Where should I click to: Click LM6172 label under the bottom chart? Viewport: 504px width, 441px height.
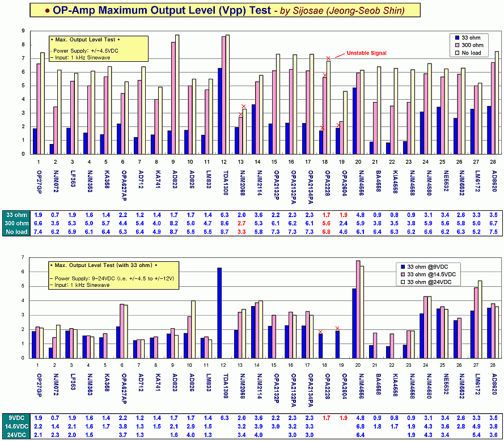[x=478, y=384]
